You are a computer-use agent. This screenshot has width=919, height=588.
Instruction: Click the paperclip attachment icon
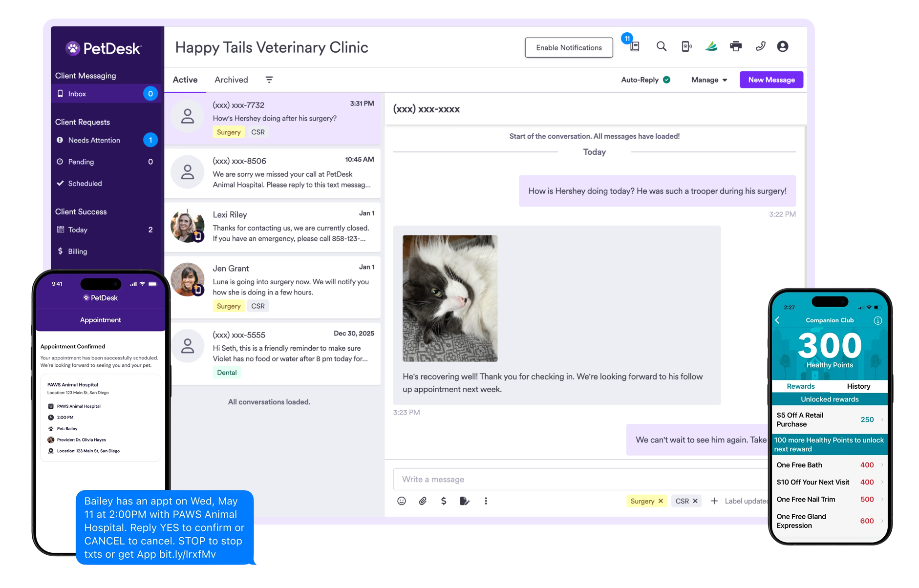(x=423, y=501)
